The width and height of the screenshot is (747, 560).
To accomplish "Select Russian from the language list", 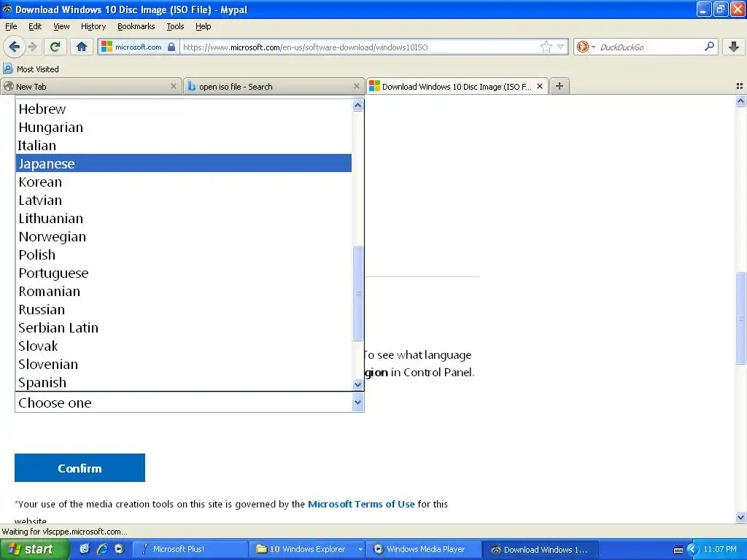I will 184,309.
